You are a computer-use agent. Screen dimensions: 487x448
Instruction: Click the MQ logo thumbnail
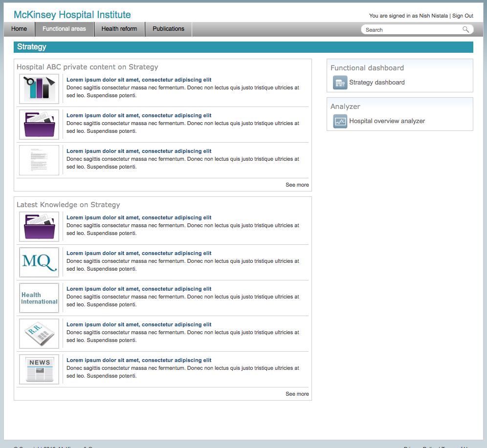(39, 262)
